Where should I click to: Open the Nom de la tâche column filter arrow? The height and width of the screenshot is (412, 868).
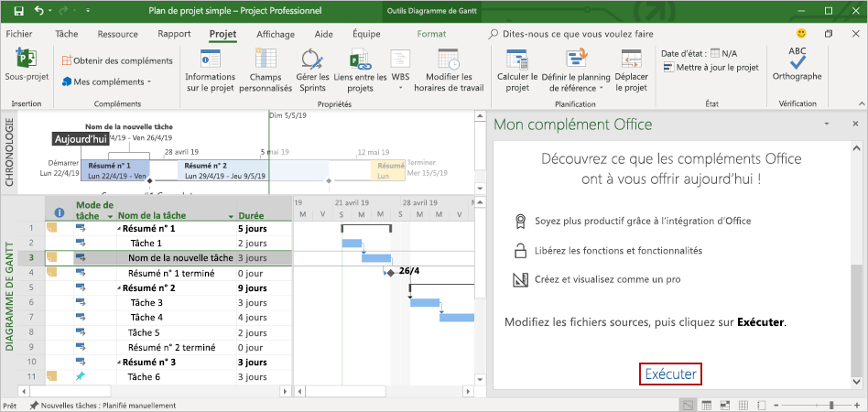coord(231,216)
